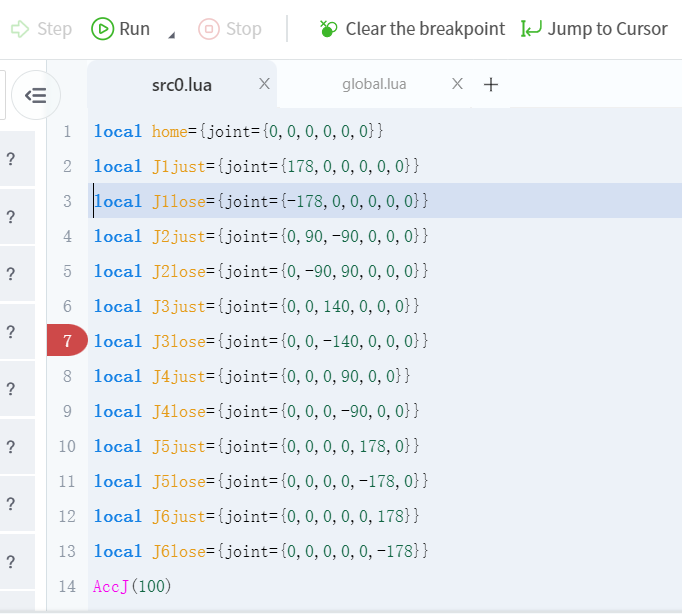Switch to the src0.lua tab

click(x=181, y=85)
